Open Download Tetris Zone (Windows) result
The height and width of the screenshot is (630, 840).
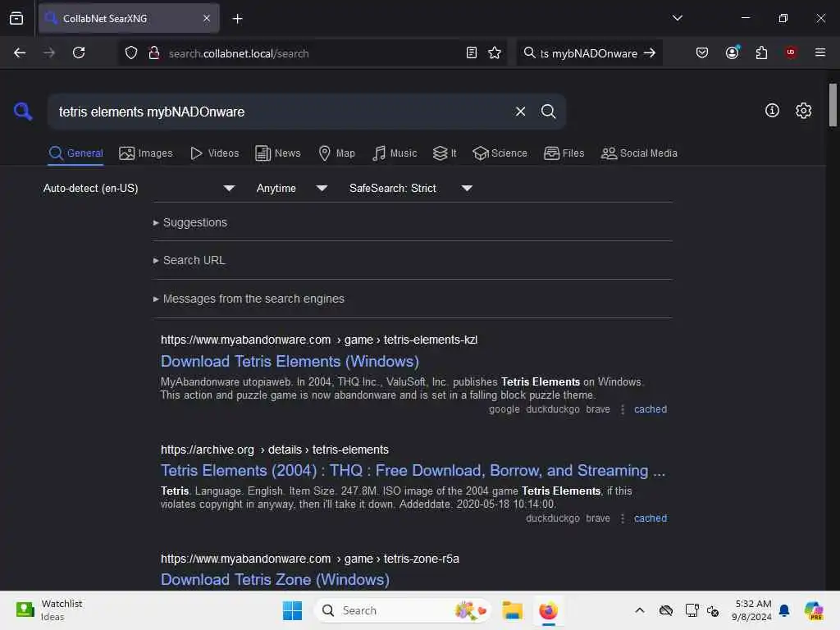click(275, 579)
